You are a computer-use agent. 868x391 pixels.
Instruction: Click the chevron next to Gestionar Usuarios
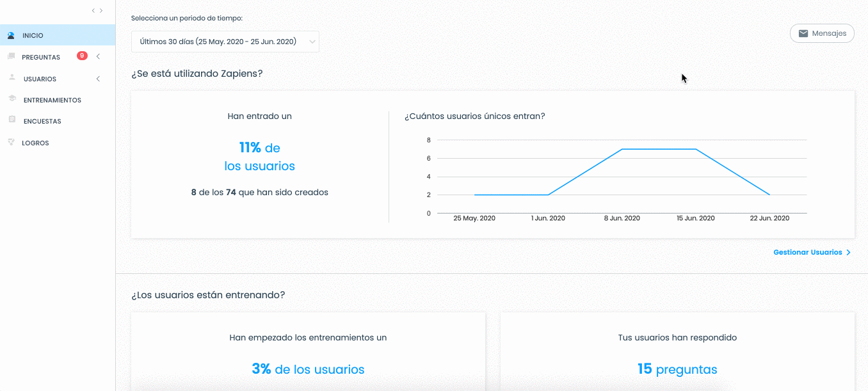click(848, 252)
